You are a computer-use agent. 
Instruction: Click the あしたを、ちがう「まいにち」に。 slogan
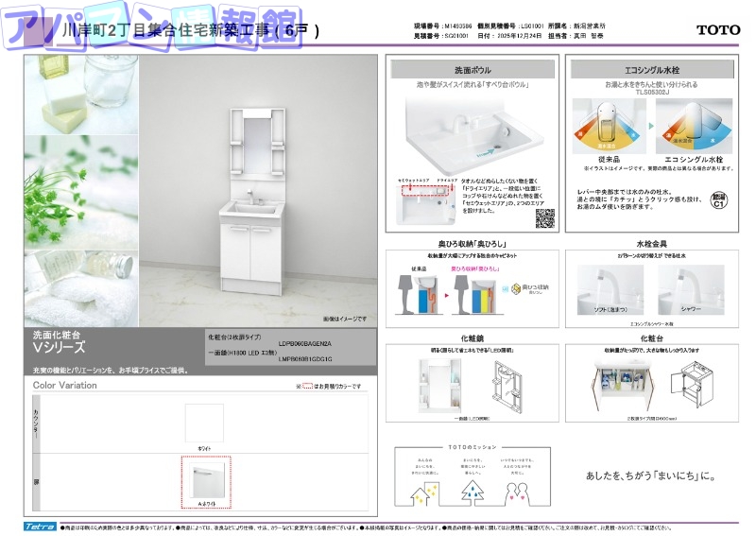coord(651,475)
